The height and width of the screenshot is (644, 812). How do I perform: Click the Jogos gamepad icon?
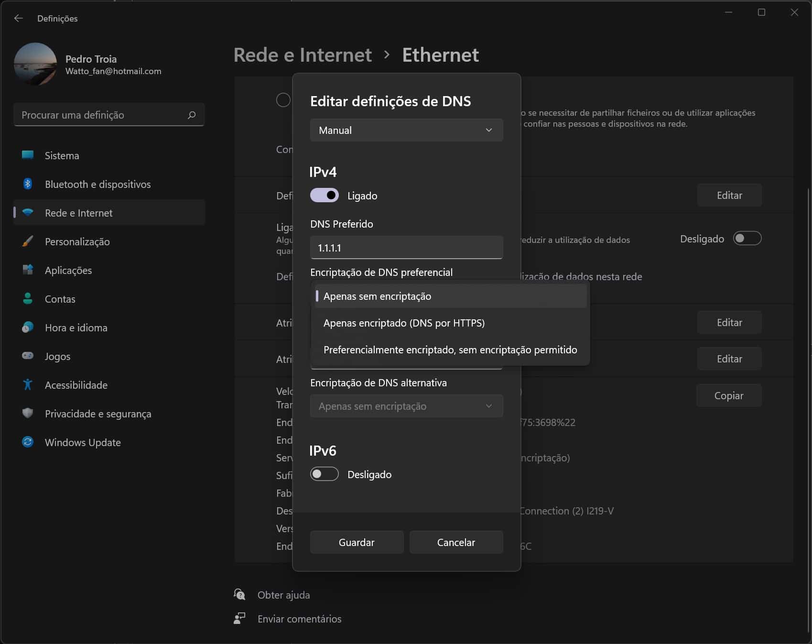click(x=28, y=356)
